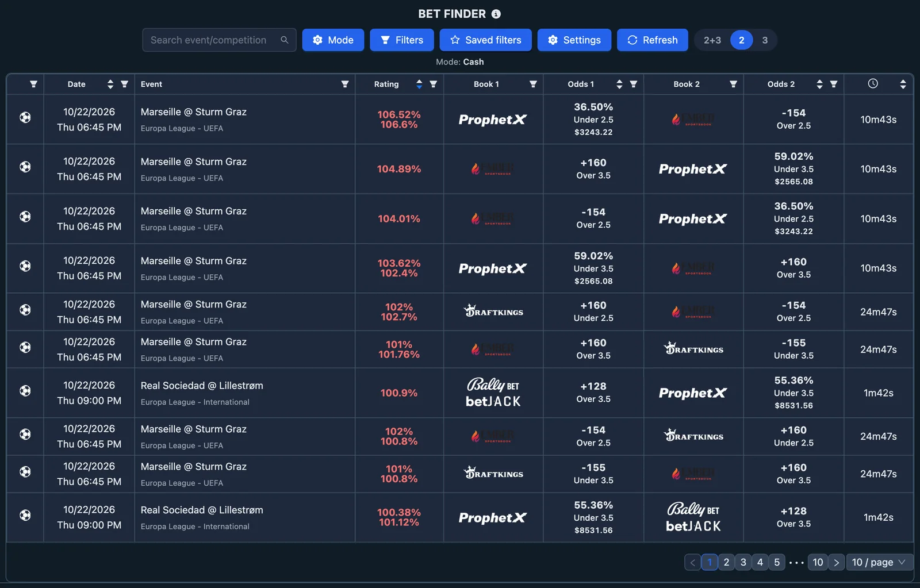Screen dimensions: 920x588
Task: Open the Book 2 column filter funnel
Action: (733, 84)
